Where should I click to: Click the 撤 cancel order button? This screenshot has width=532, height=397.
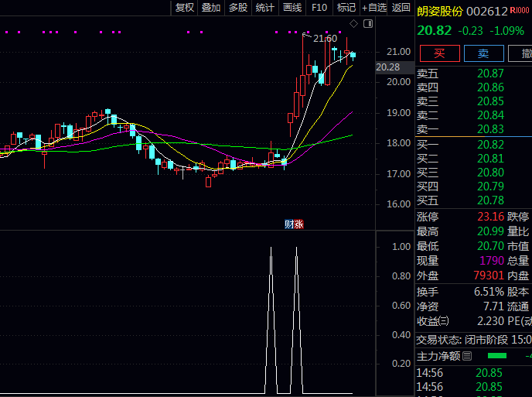[521, 53]
